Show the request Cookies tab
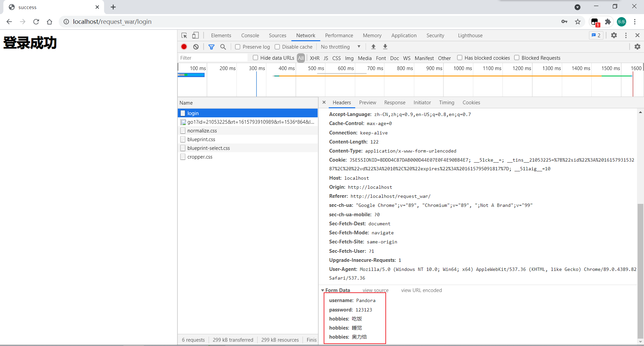Viewport: 644px width, 346px height. tap(471, 103)
